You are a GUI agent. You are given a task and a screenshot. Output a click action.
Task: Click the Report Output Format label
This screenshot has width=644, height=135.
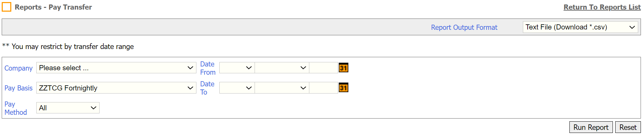(464, 27)
